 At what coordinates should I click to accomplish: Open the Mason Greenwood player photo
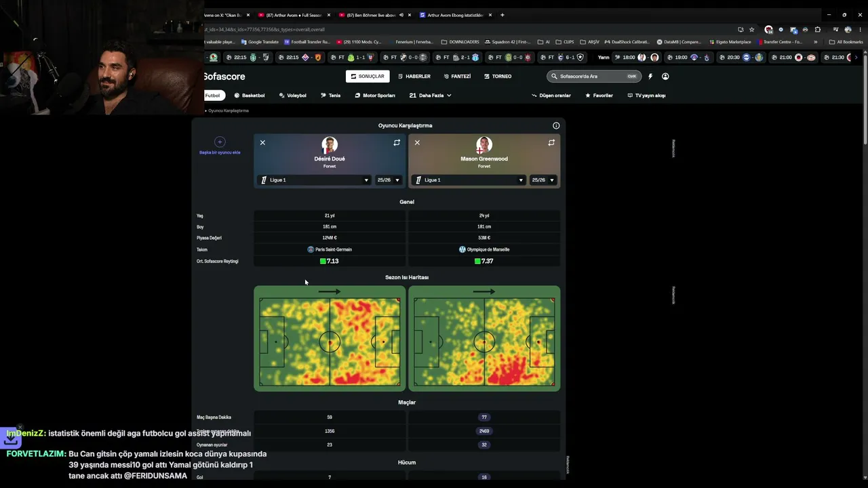point(484,145)
